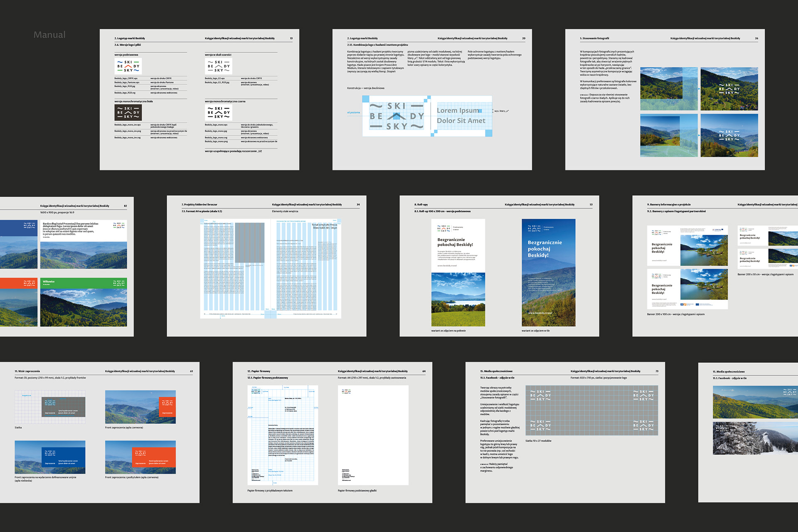Image resolution: width=798 pixels, height=532 pixels.
Task: Open the page 26 "Stosowanie fotografii" spread
Action: (665, 99)
